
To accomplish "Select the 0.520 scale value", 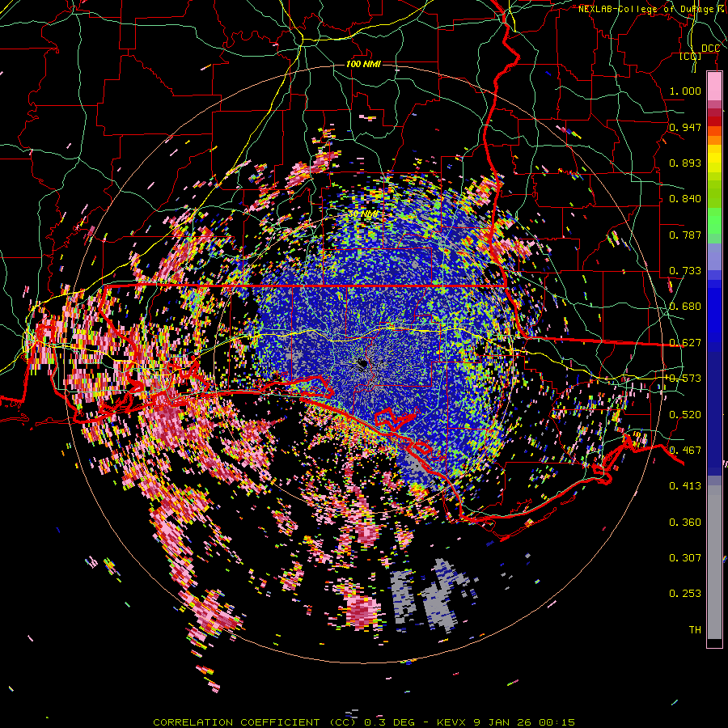I will click(x=685, y=414).
